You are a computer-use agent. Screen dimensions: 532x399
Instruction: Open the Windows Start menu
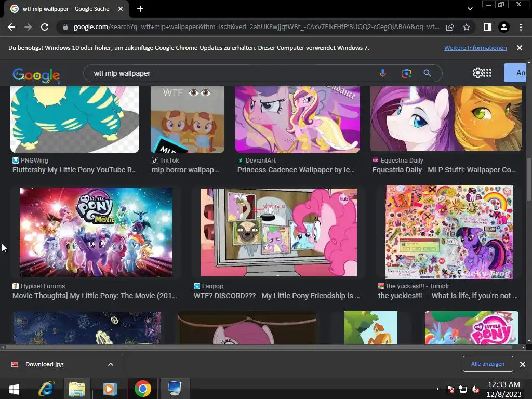14,389
